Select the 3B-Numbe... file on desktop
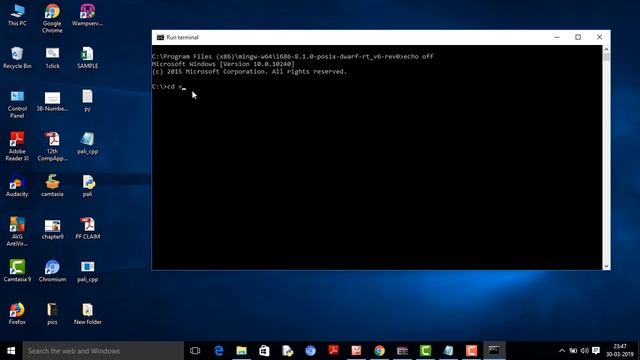 pyautogui.click(x=52, y=101)
